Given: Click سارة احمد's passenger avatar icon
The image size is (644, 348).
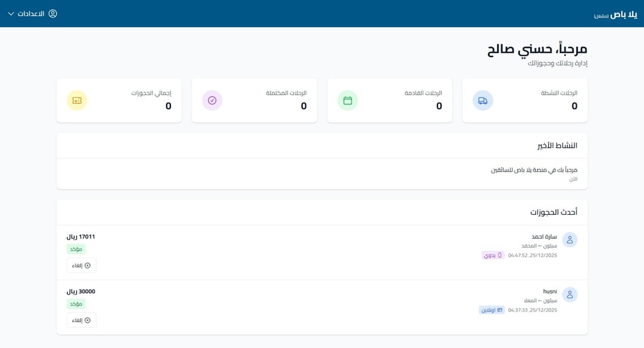Looking at the screenshot, I should point(570,240).
